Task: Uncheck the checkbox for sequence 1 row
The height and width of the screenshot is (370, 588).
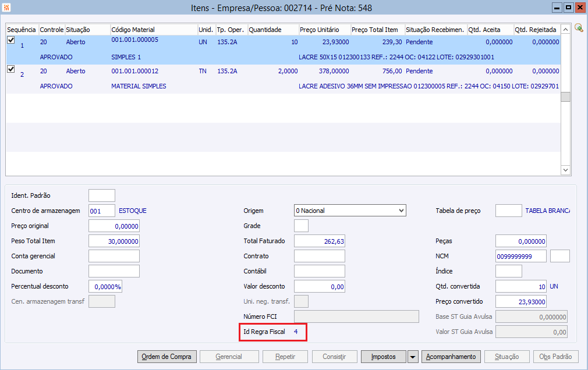Action: (10, 40)
